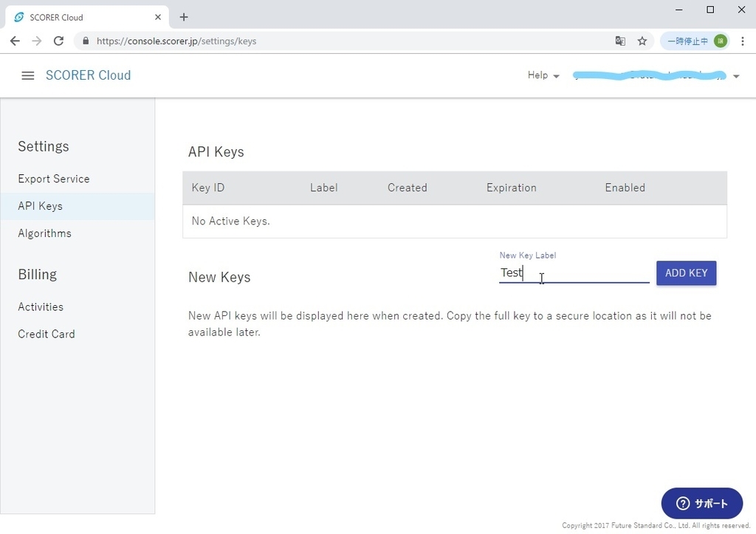Go back in browser history

point(15,41)
